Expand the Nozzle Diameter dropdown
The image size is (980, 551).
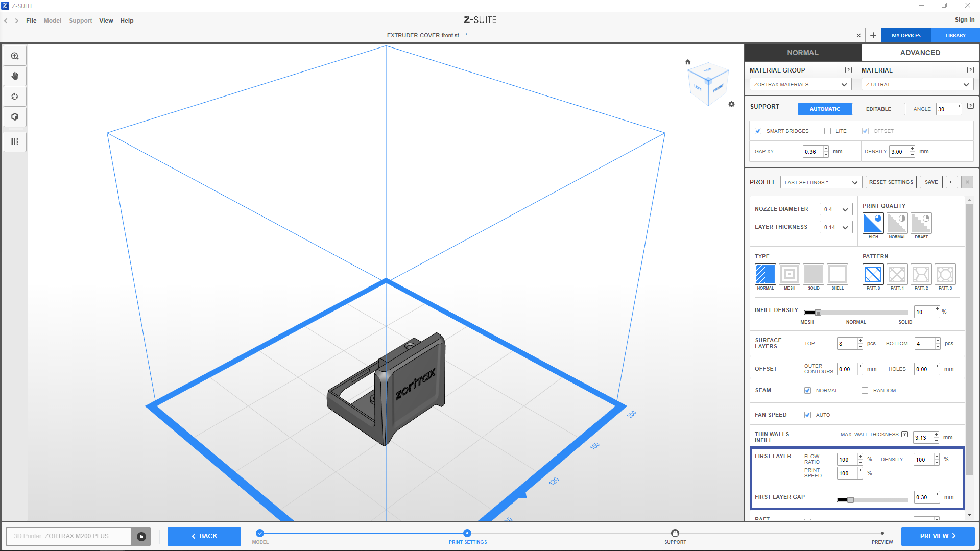pyautogui.click(x=835, y=209)
